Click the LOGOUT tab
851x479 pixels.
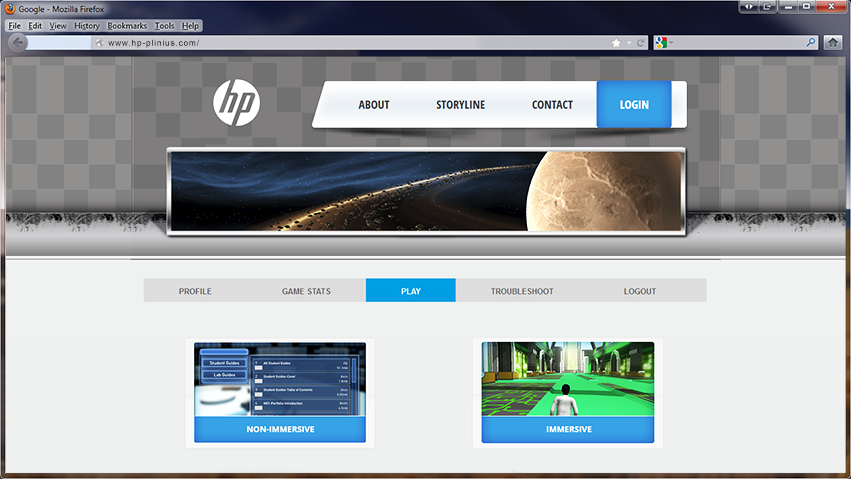(640, 291)
